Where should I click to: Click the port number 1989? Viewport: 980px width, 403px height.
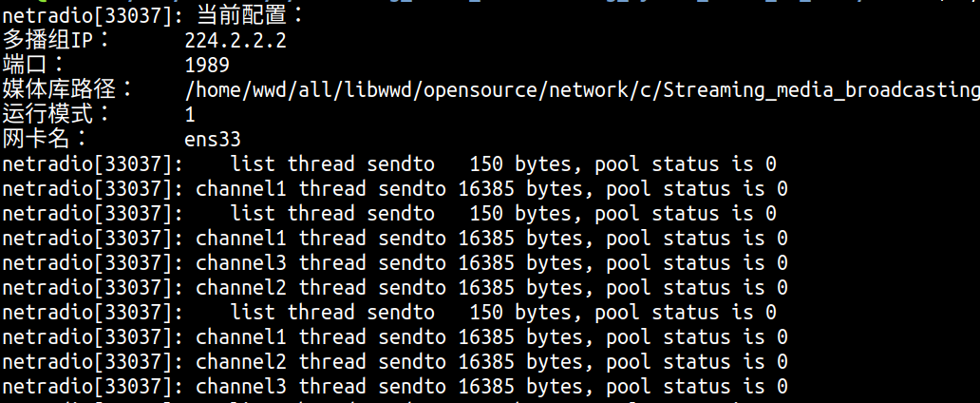[207, 66]
